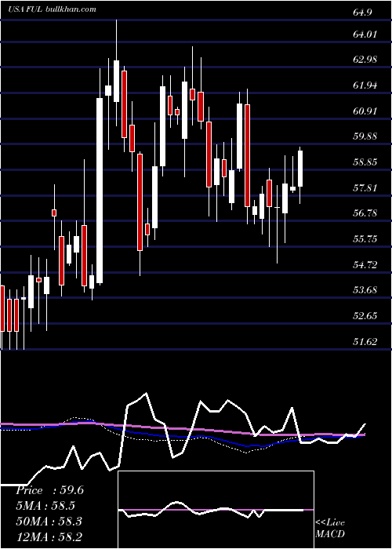
Task: Click the 5MA : 58.5 readout
Action: 45,506
